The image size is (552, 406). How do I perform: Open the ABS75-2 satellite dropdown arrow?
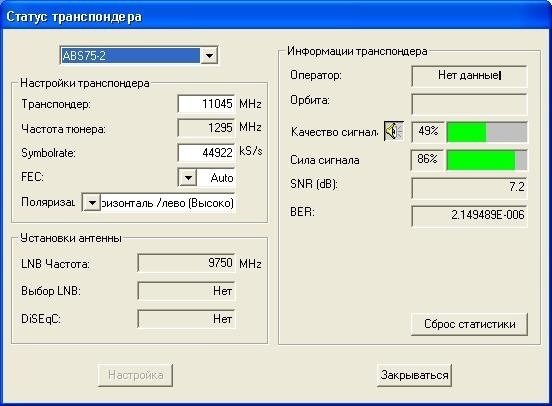pyautogui.click(x=209, y=56)
